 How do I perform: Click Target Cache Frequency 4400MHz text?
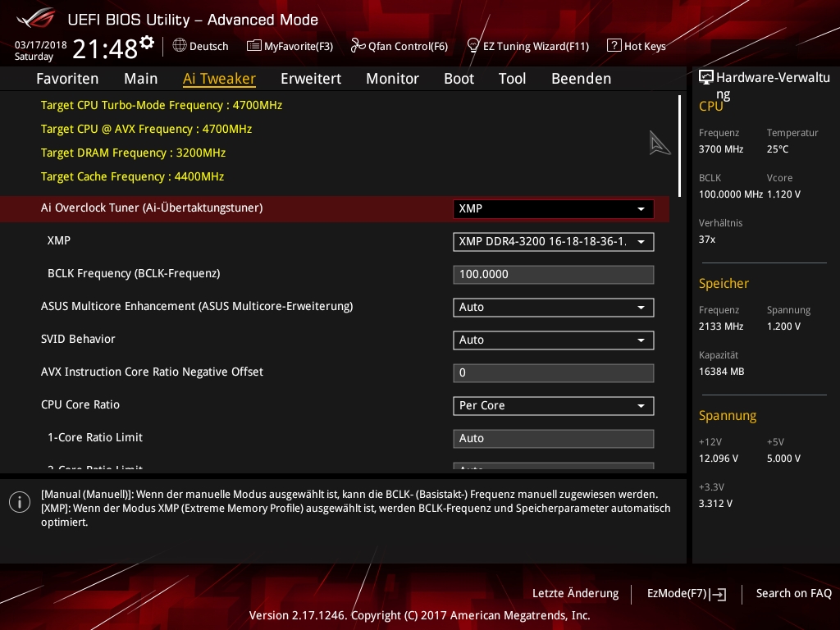(x=132, y=177)
